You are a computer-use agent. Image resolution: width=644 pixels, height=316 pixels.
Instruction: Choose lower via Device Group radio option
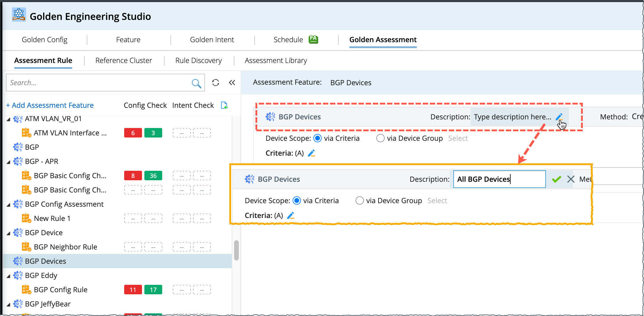[359, 200]
